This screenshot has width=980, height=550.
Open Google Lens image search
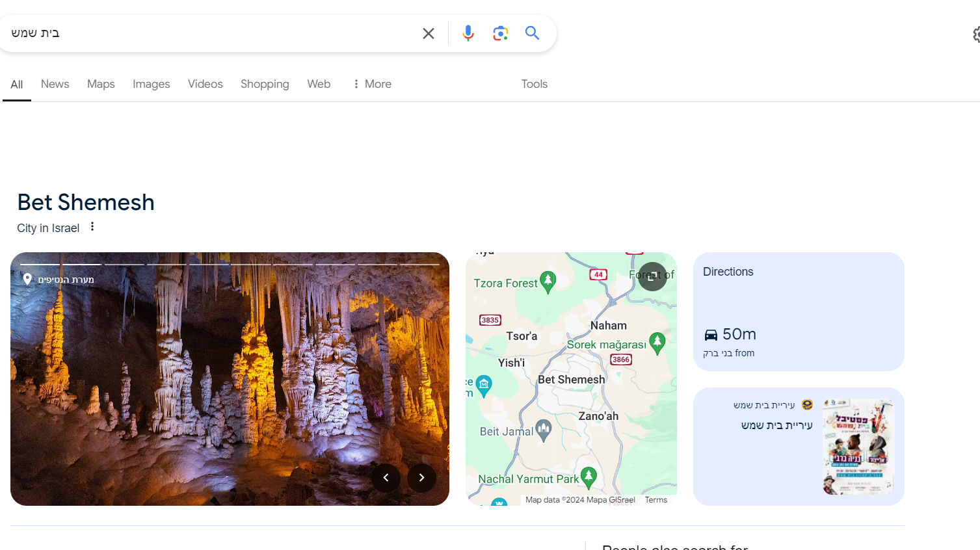(500, 33)
